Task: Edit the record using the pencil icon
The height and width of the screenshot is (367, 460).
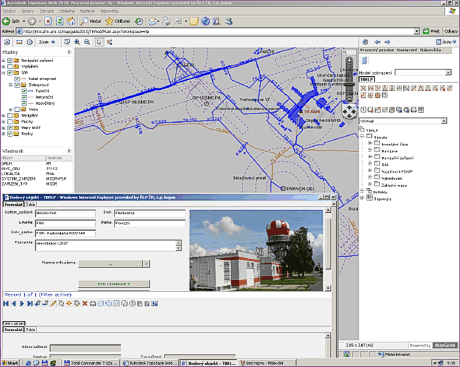Action: [x=53, y=303]
